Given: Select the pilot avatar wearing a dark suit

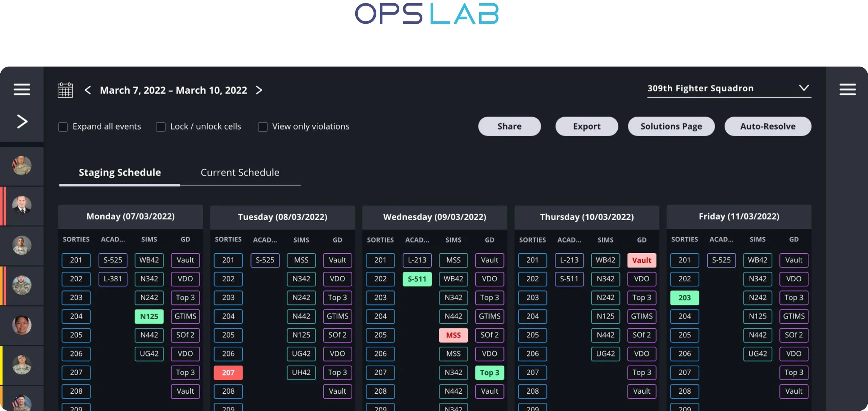Looking at the screenshot, I should coord(22,205).
